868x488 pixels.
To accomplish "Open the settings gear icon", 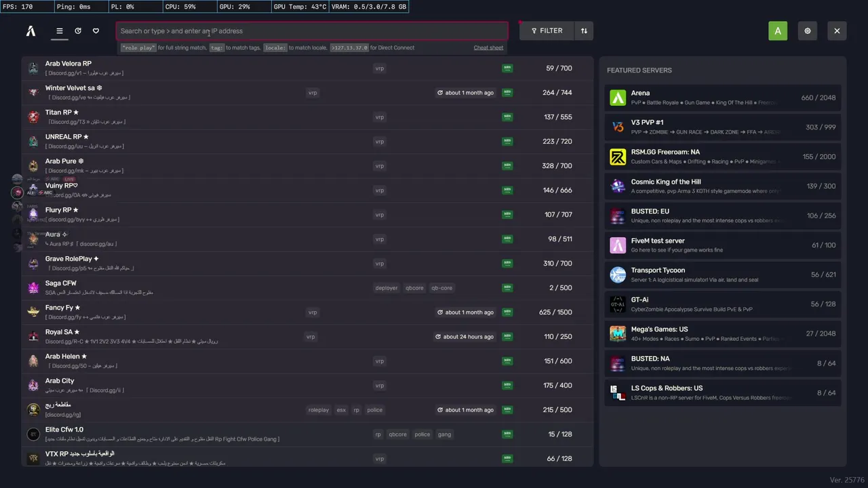I will point(808,30).
